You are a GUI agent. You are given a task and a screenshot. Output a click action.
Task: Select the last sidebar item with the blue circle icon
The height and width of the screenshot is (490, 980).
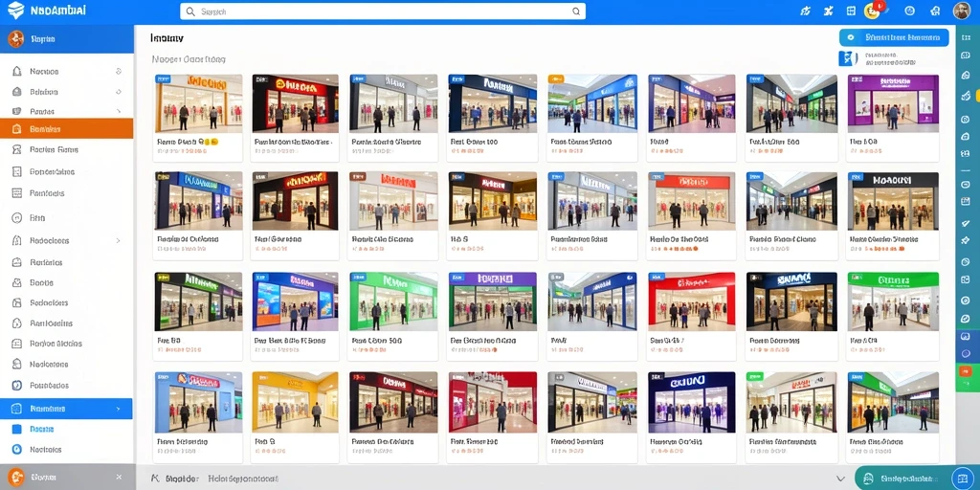click(67, 450)
